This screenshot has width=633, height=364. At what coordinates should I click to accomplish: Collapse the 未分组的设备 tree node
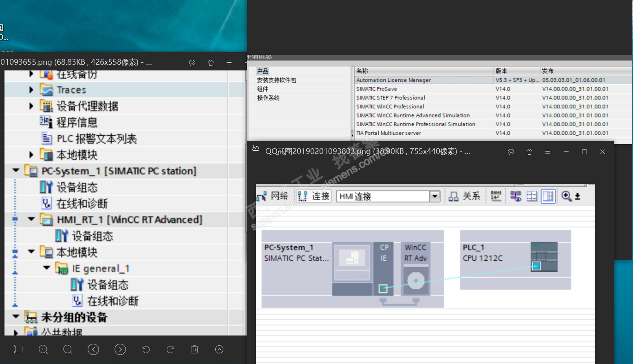(x=16, y=316)
